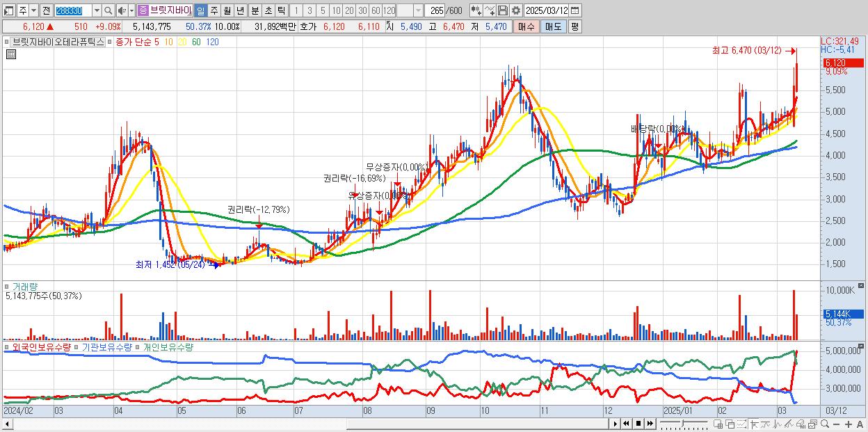This screenshot has height=432, width=868.
Task: Click the 5-day moving average legend
Action: tap(156, 42)
